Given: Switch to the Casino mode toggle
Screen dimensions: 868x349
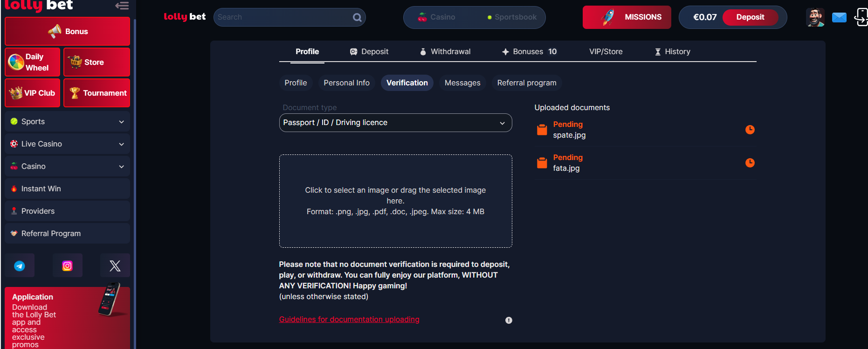Looking at the screenshot, I should [437, 17].
